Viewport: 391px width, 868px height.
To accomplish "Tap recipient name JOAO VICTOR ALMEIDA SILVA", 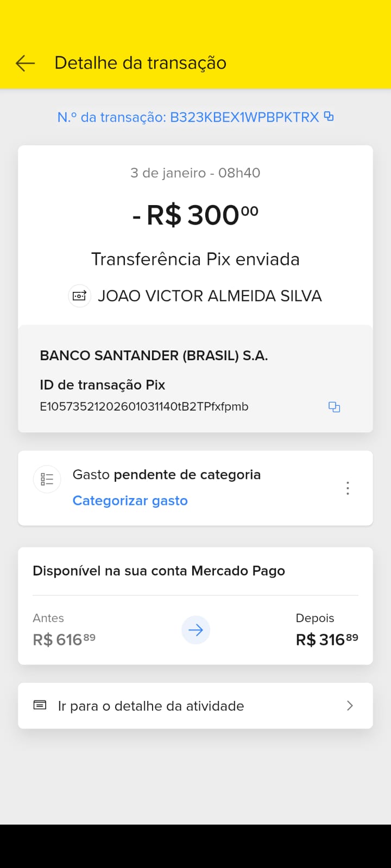I will (x=210, y=296).
